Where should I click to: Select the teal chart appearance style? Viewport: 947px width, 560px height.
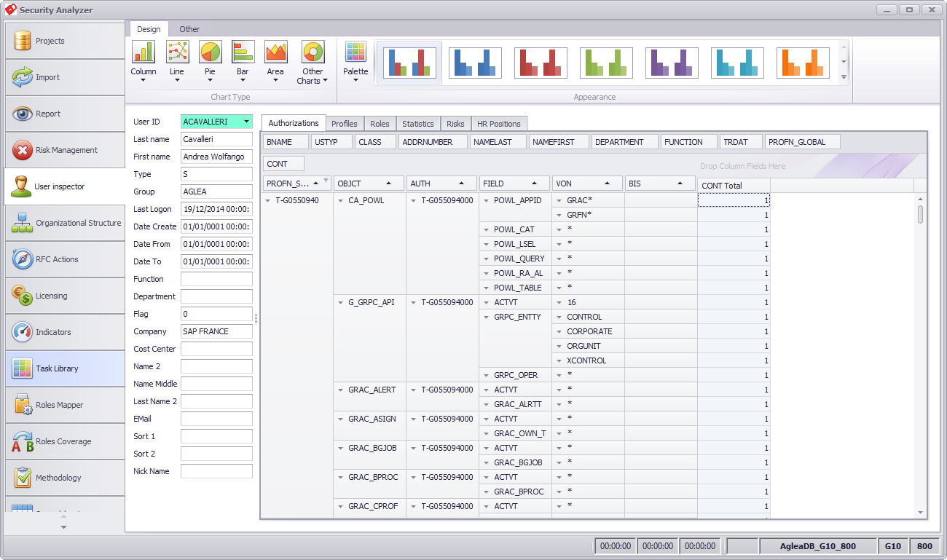pos(737,63)
